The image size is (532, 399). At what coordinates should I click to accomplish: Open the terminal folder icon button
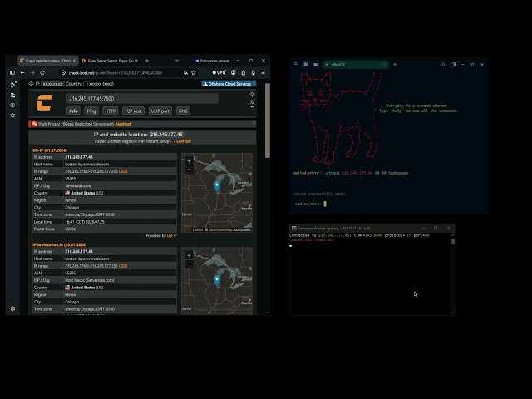(316, 65)
